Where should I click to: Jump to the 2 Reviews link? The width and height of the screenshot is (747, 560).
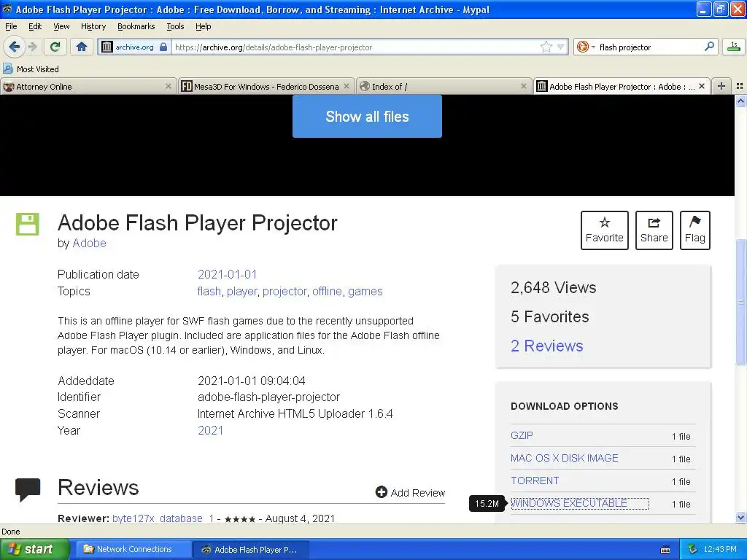click(x=547, y=345)
